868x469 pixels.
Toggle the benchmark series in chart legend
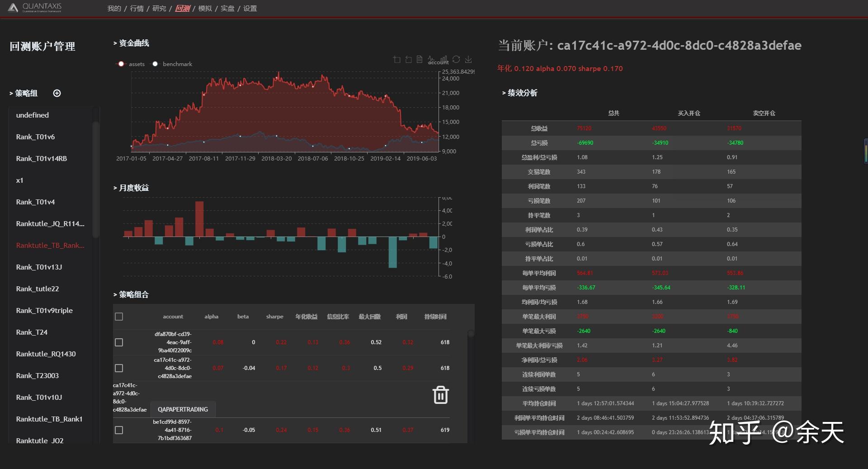coord(172,64)
